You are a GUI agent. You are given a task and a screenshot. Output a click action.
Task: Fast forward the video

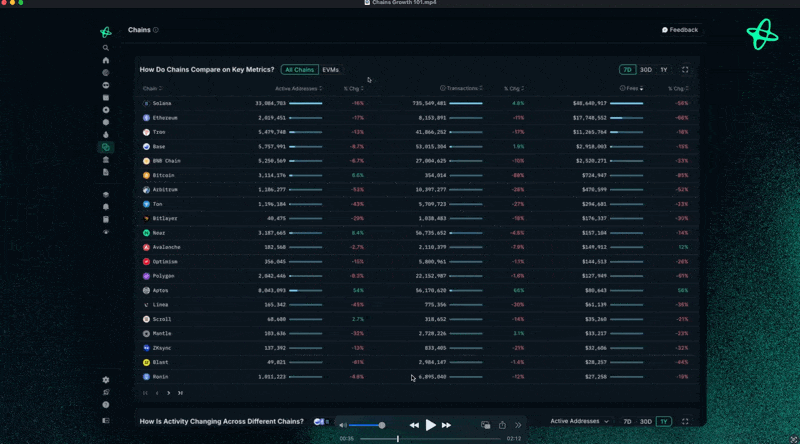point(446,425)
